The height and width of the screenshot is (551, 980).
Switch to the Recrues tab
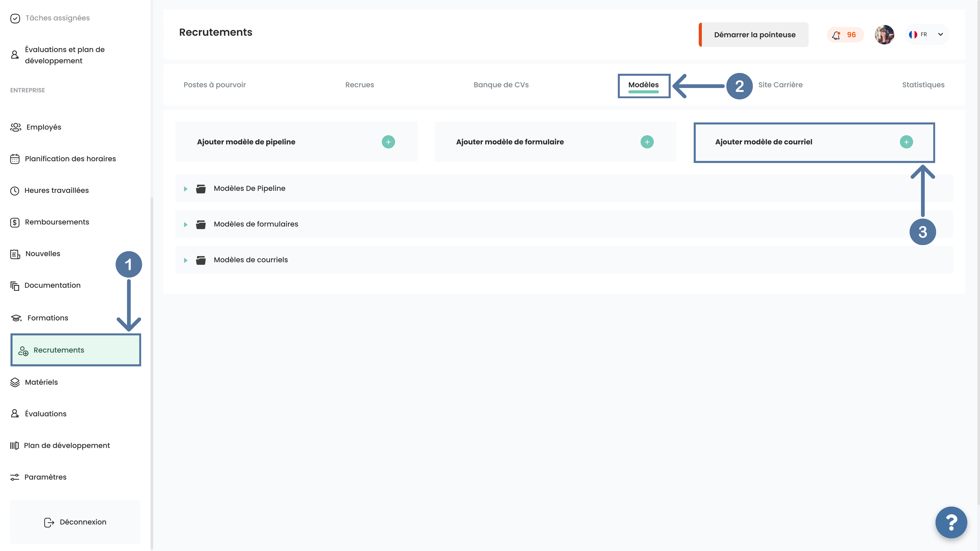pyautogui.click(x=359, y=85)
